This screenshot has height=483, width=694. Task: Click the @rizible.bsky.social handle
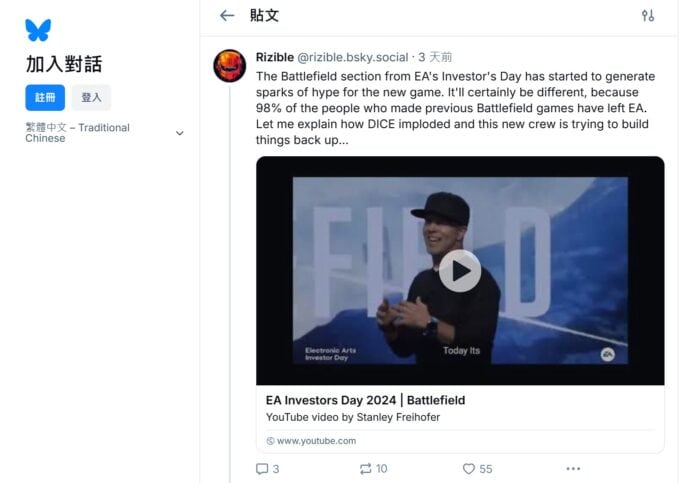point(353,57)
